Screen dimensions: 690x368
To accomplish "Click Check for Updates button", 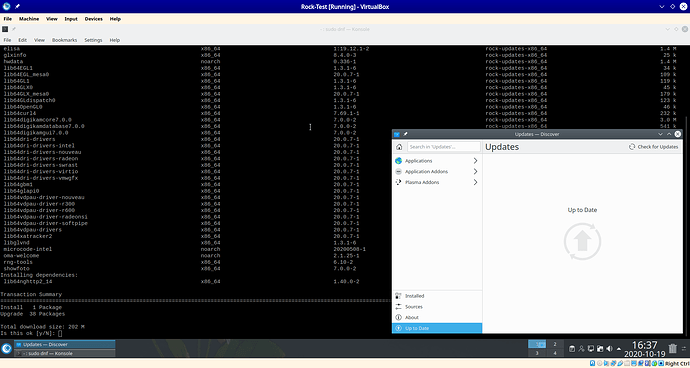I will point(654,147).
